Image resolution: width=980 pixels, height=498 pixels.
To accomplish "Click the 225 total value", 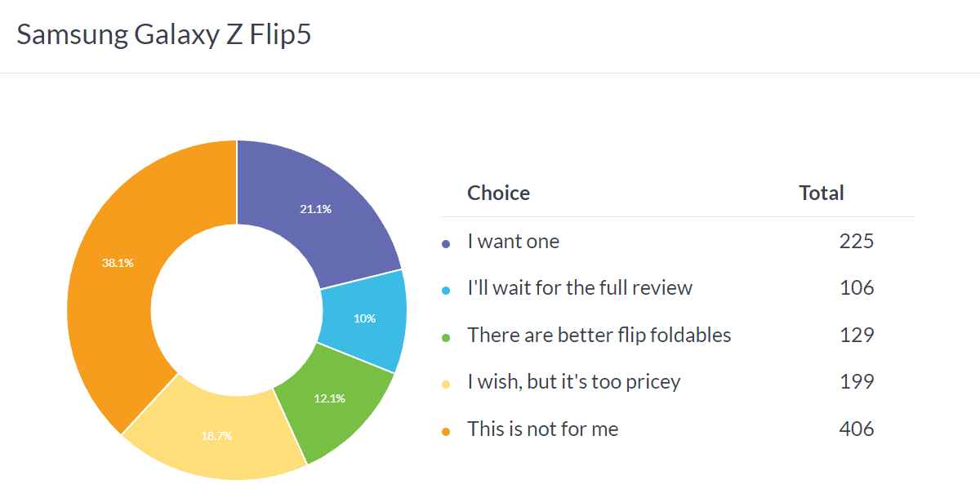I will [856, 242].
